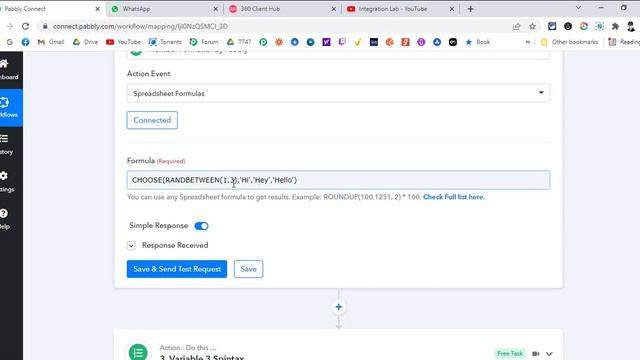640x360 pixels.
Task: Open the Forum bookmark
Action: [x=204, y=42]
